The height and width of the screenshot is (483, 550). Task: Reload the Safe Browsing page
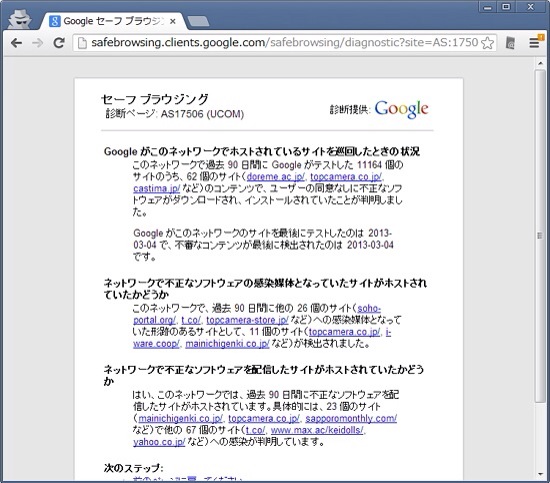(x=59, y=43)
